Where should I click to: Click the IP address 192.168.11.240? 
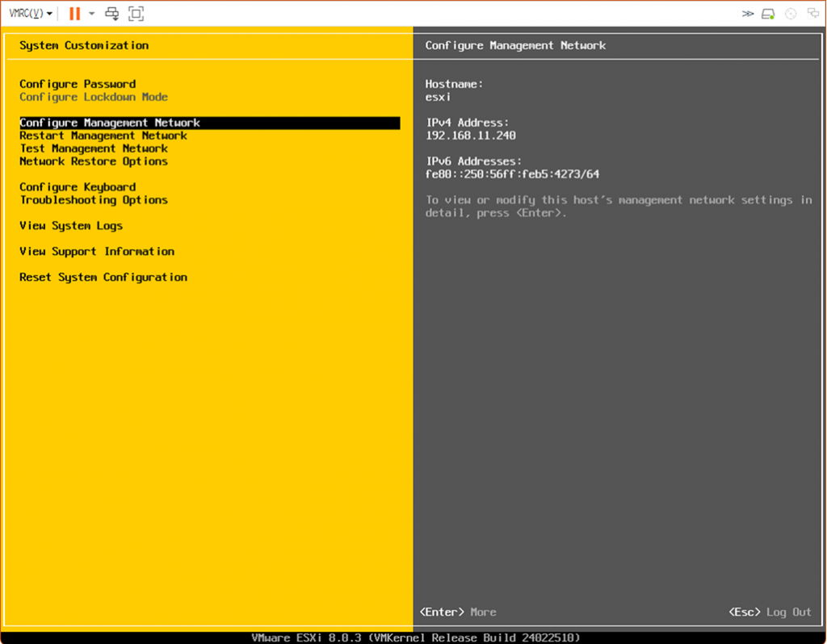point(471,136)
